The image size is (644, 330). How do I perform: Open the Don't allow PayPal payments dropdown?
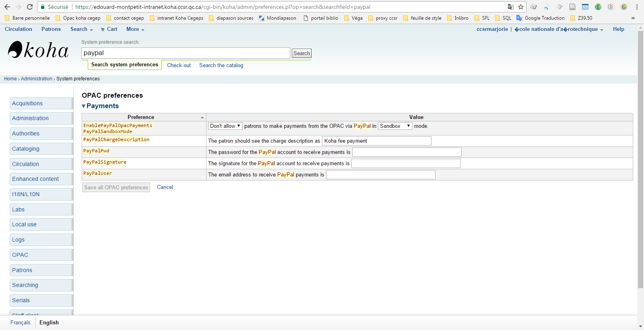pyautogui.click(x=225, y=126)
